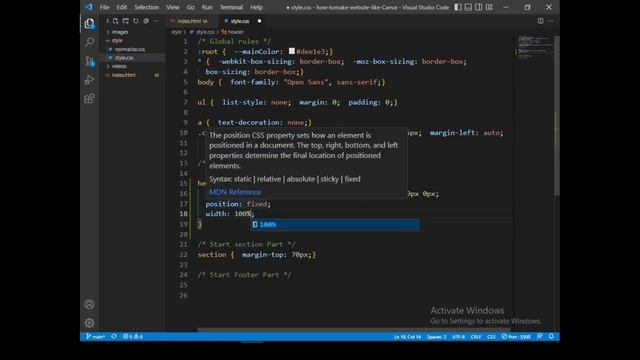Open the Terminal menu
The width and height of the screenshot is (640, 360).
click(x=231, y=7)
